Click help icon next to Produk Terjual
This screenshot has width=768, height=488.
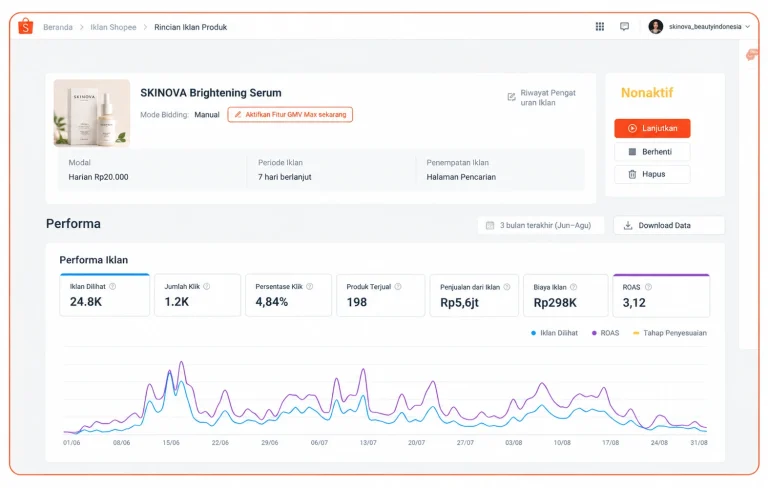coord(398,287)
